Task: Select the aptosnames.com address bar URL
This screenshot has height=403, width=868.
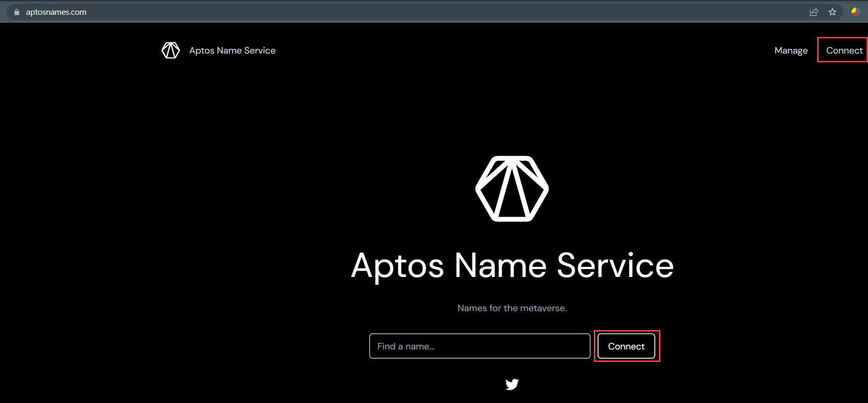Action: tap(56, 12)
